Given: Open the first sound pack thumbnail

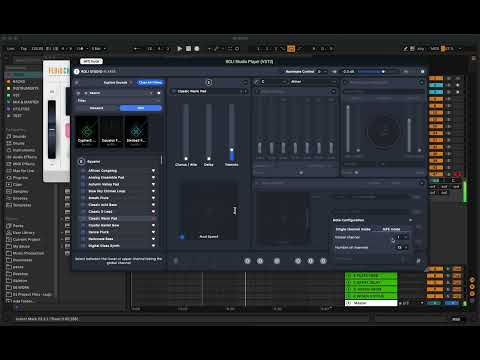Looking at the screenshot, I should [x=87, y=132].
